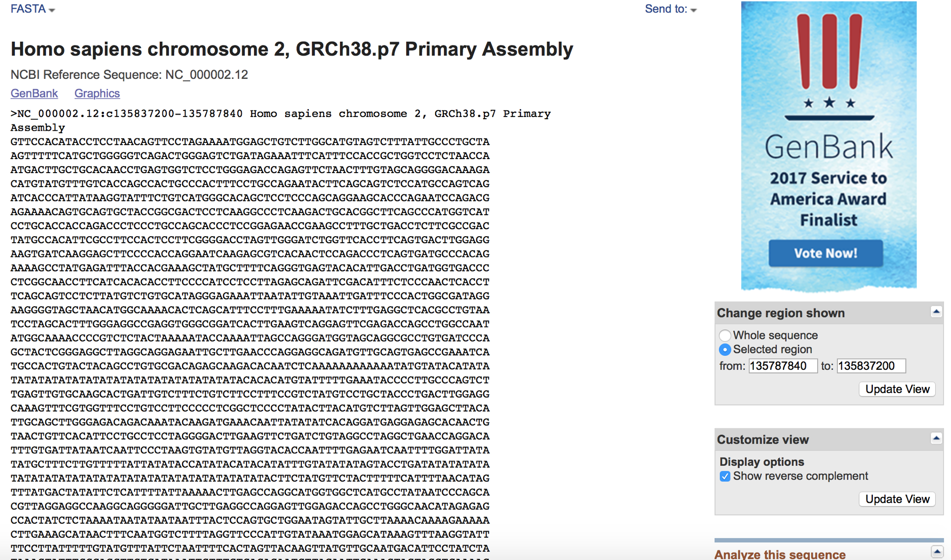
Task: Click the Change region shown header
Action: coord(781,313)
